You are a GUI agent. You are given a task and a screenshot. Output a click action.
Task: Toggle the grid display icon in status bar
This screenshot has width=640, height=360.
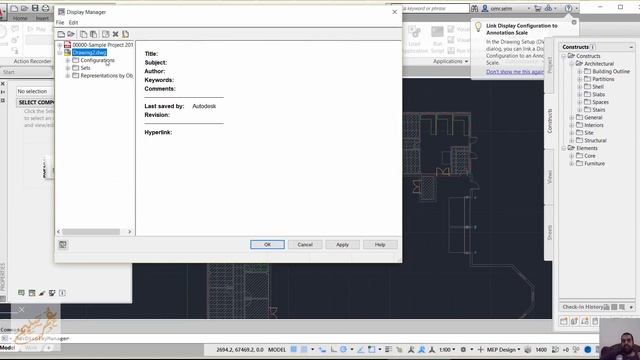293,349
